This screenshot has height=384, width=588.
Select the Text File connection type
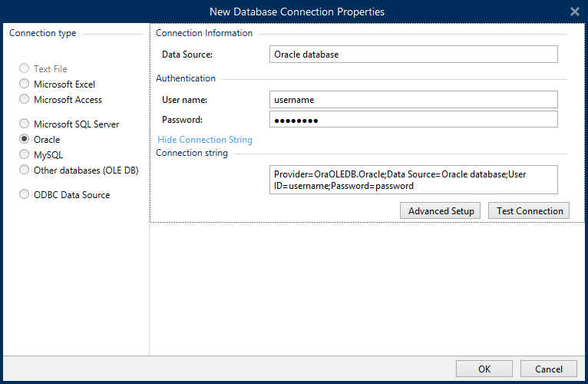point(25,69)
